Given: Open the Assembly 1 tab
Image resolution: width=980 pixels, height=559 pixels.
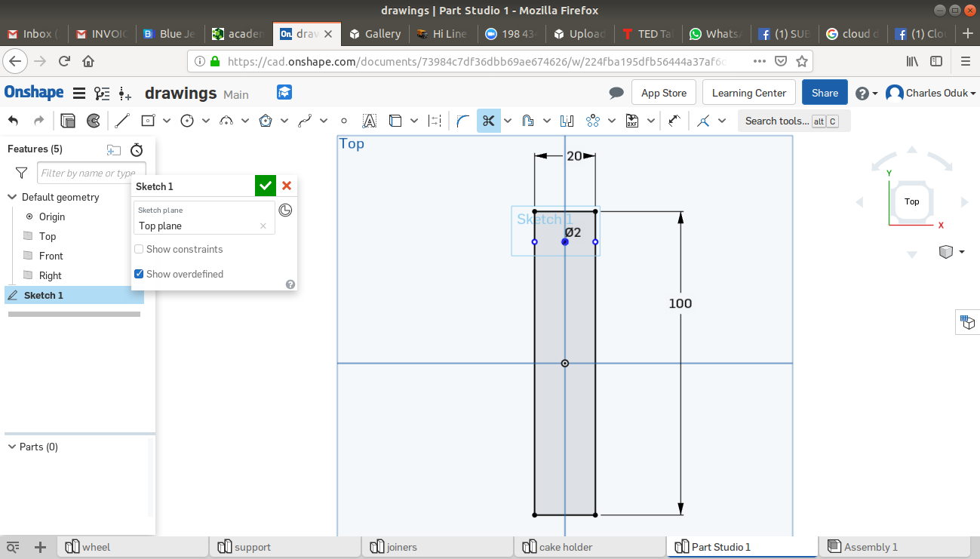Looking at the screenshot, I should 870,547.
